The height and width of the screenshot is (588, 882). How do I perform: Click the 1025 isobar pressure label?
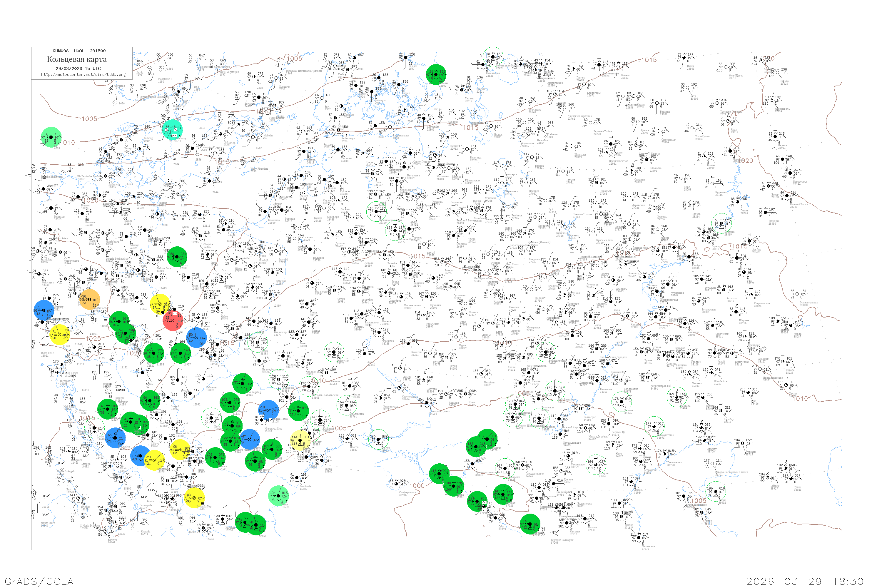click(x=93, y=339)
